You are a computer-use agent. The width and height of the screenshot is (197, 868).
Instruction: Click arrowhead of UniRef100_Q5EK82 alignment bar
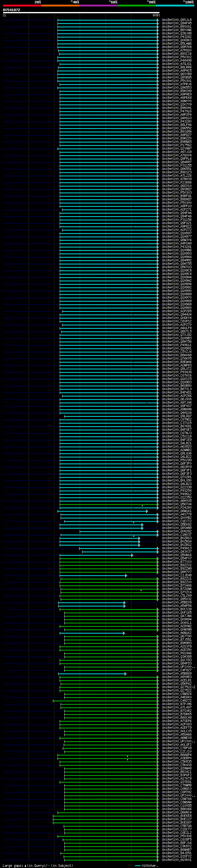click(x=143, y=525)
